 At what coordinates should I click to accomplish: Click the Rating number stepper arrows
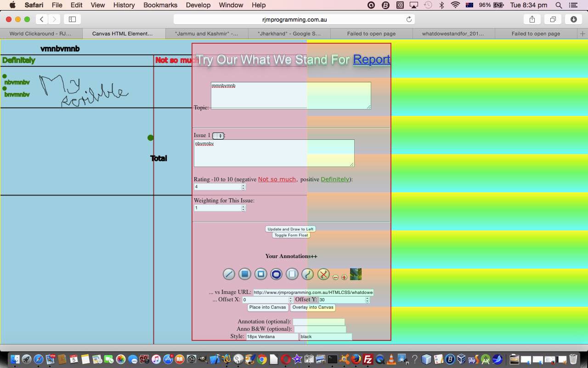tap(243, 187)
